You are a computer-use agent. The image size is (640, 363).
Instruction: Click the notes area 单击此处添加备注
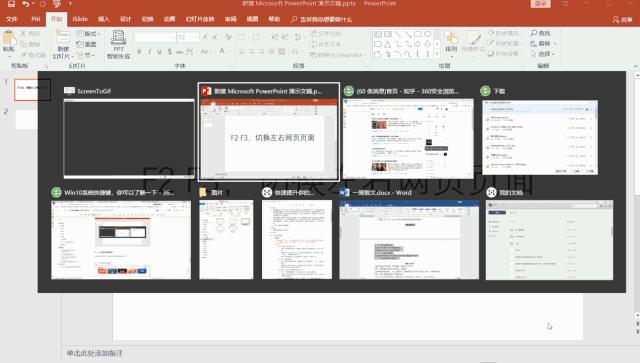pos(94,353)
